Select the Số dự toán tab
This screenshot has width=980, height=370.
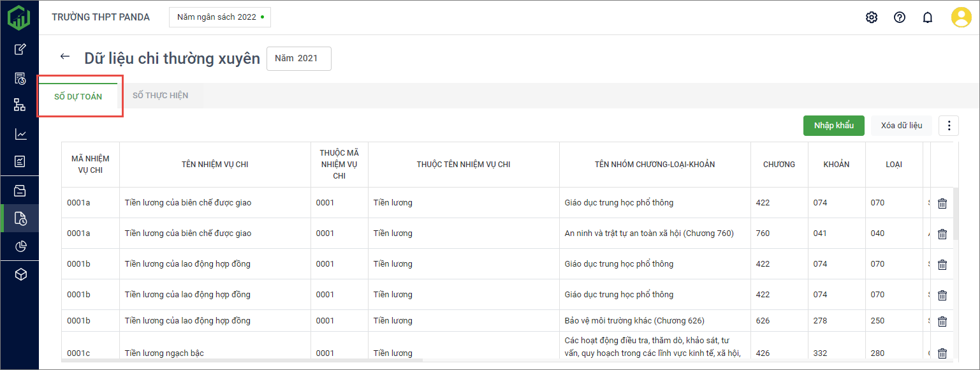tap(78, 97)
